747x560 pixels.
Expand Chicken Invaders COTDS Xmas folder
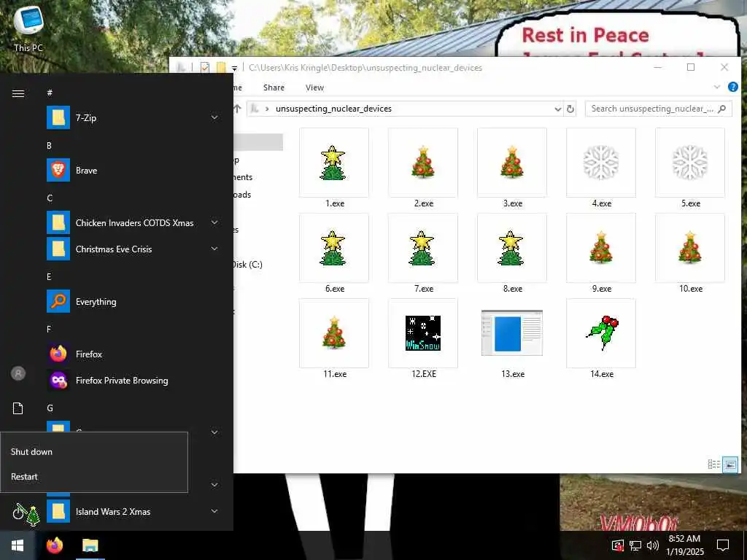214,223
